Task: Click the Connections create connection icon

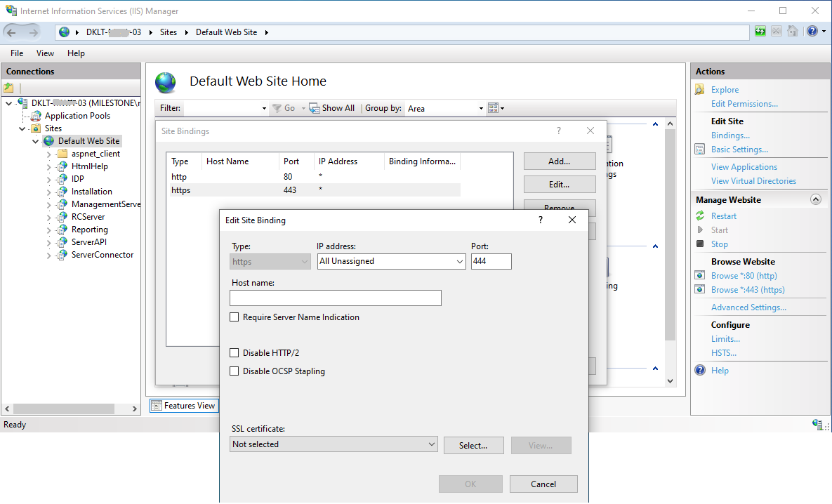Action: coord(9,88)
